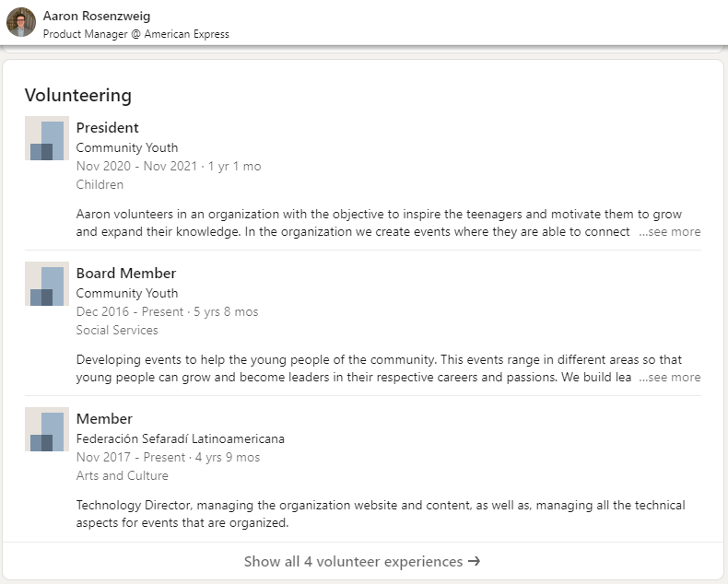Open the Community Youth organization under President
The image size is (728, 584).
pyautogui.click(x=127, y=147)
